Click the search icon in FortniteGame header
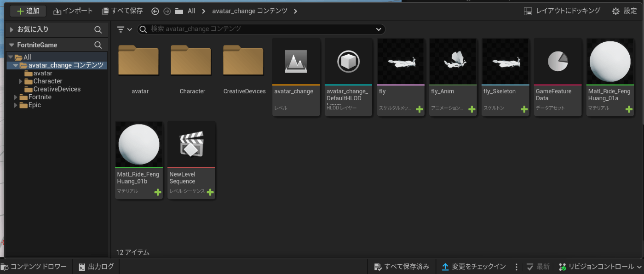This screenshot has height=274, width=644. coord(98,45)
